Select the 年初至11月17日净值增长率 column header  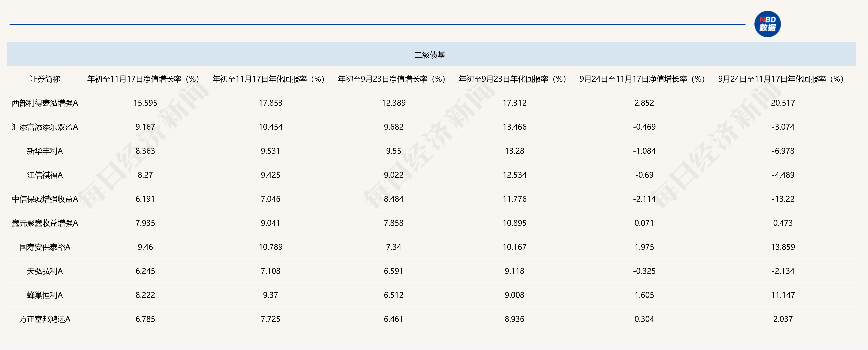click(143, 79)
